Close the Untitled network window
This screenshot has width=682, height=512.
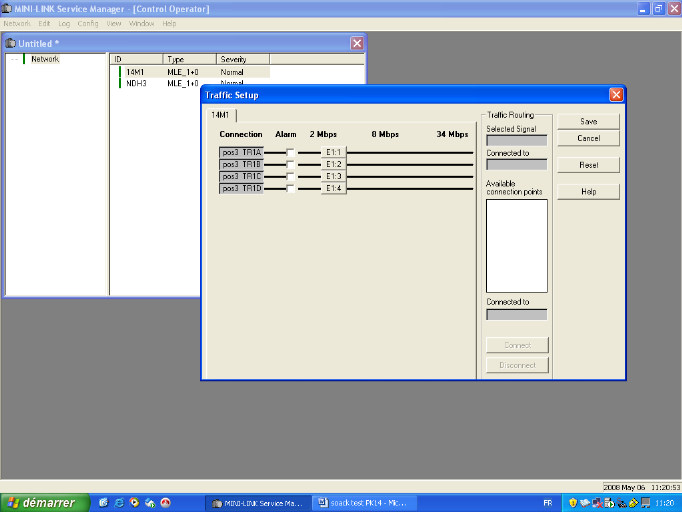pyautogui.click(x=357, y=43)
